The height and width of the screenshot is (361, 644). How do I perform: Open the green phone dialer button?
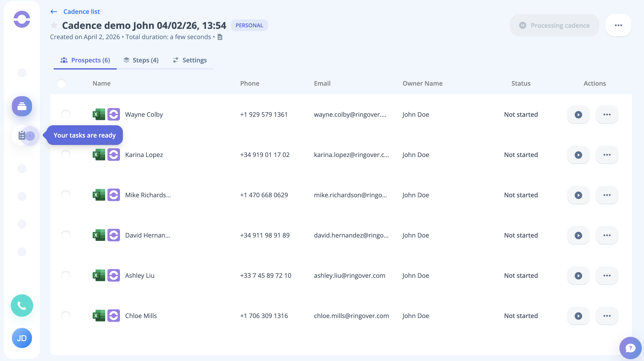[22, 305]
